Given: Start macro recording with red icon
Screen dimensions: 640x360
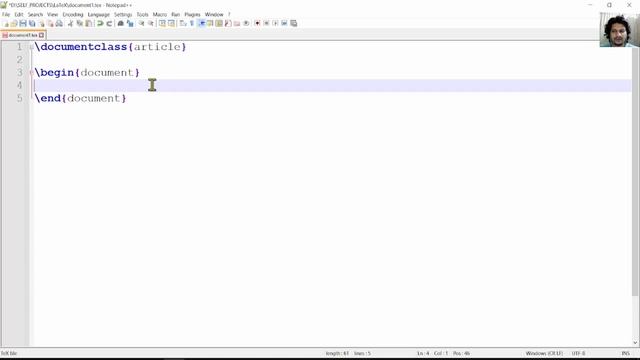Looking at the screenshot, I should coord(257,23).
